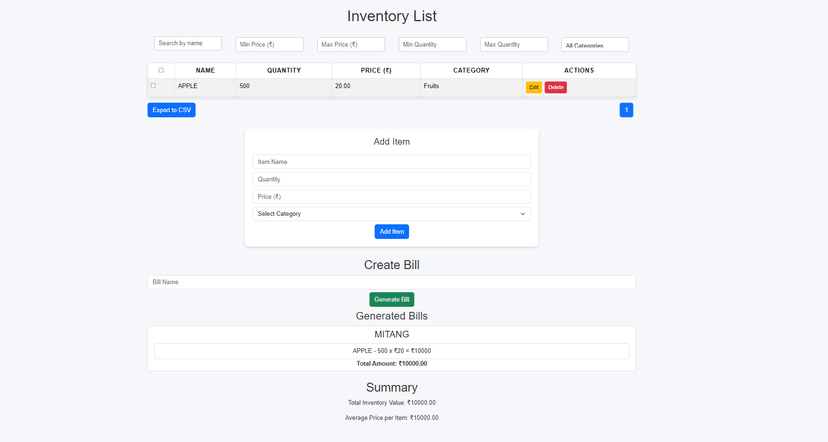This screenshot has width=828, height=442.
Task: Click the green Generate Bill button
Action: coord(391,299)
